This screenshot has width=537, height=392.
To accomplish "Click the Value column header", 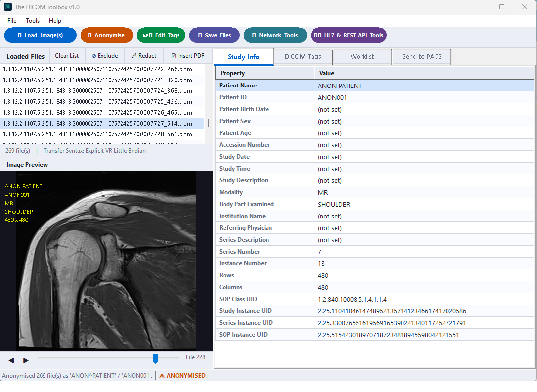I will (x=424, y=73).
